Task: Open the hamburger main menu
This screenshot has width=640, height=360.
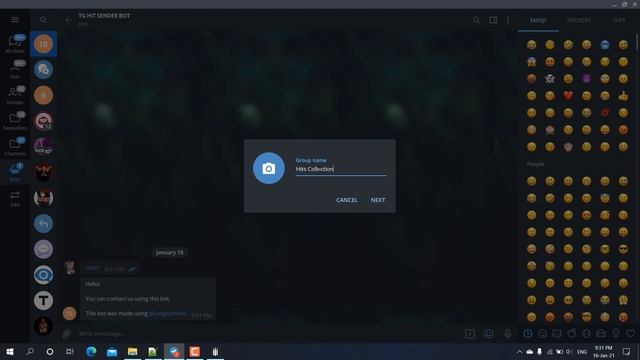Action: coord(15,20)
